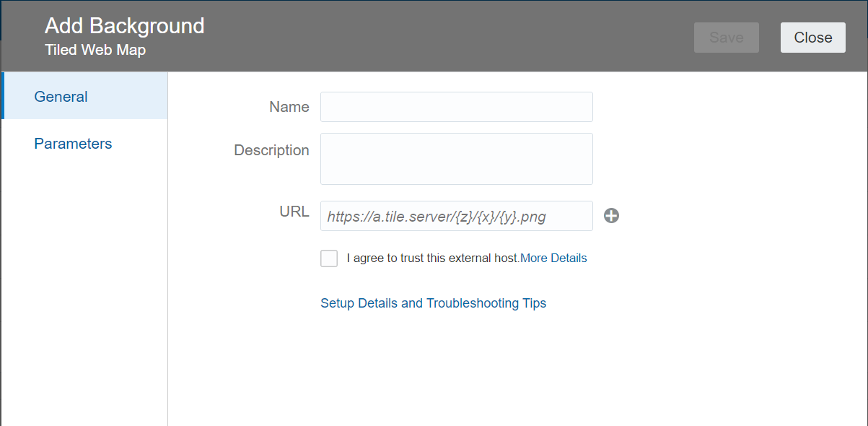The width and height of the screenshot is (868, 426).
Task: Select the General section in sidebar
Action: 61,96
